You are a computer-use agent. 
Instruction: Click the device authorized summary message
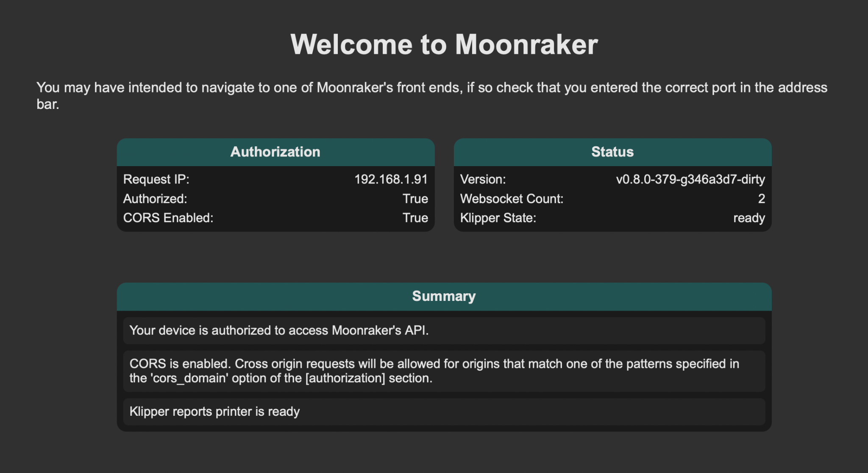279,330
